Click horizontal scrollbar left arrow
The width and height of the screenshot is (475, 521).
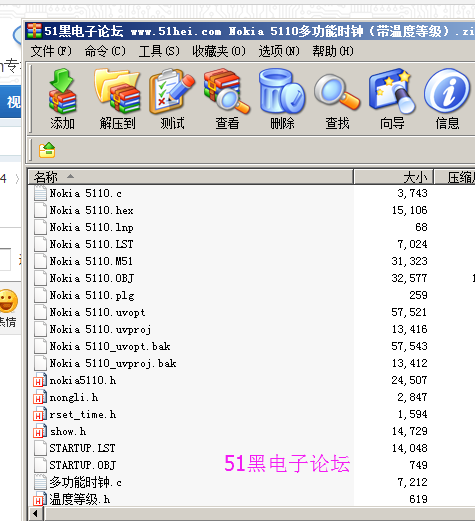tap(36, 514)
